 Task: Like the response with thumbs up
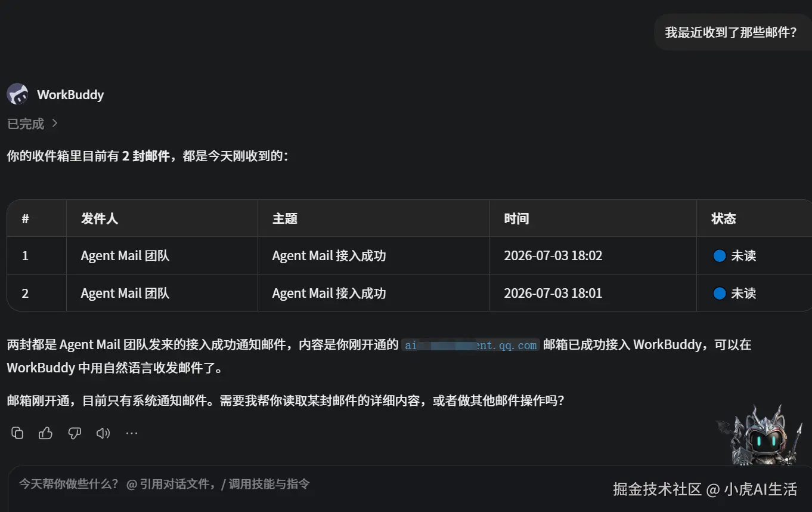click(46, 433)
